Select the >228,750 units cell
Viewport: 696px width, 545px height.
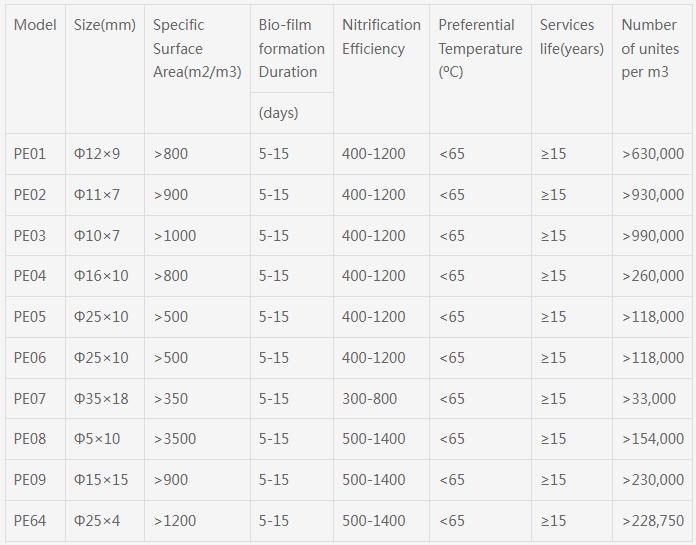point(653,521)
